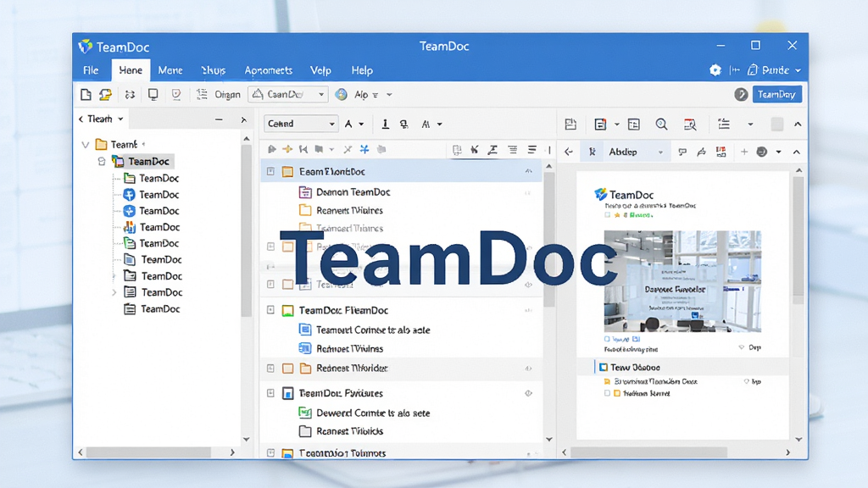
Task: Click the Origan label in the toolbar
Action: (x=227, y=95)
